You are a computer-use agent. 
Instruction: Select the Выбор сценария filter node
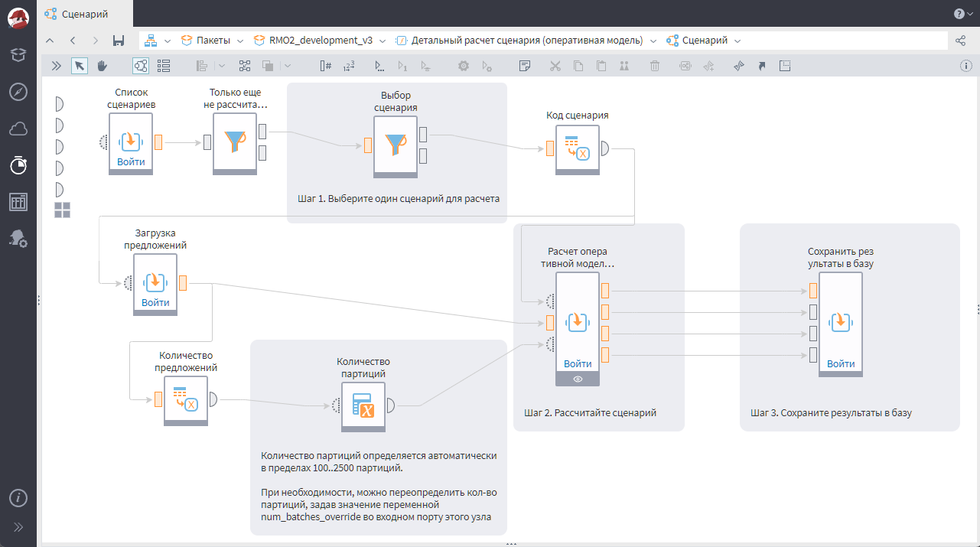(396, 148)
